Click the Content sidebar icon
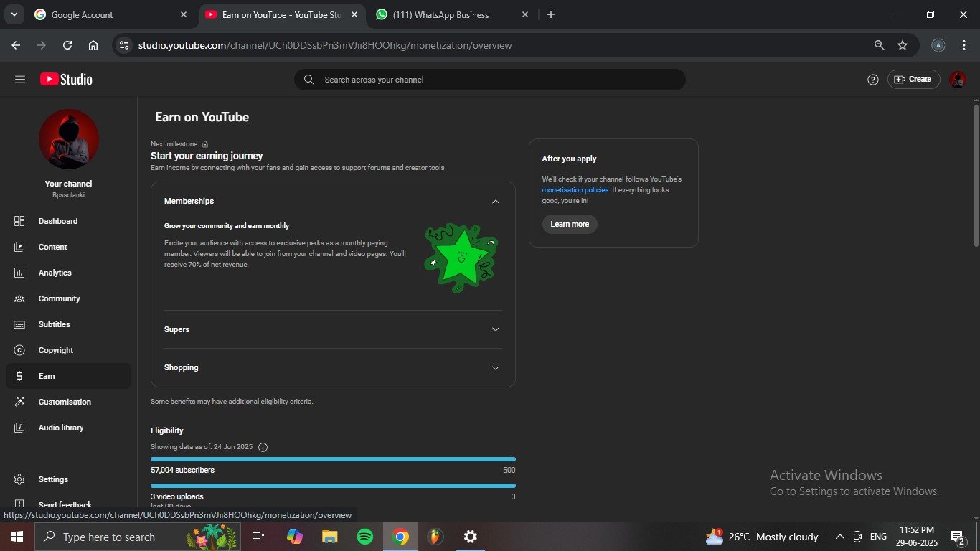This screenshot has height=551, width=980. 19,247
